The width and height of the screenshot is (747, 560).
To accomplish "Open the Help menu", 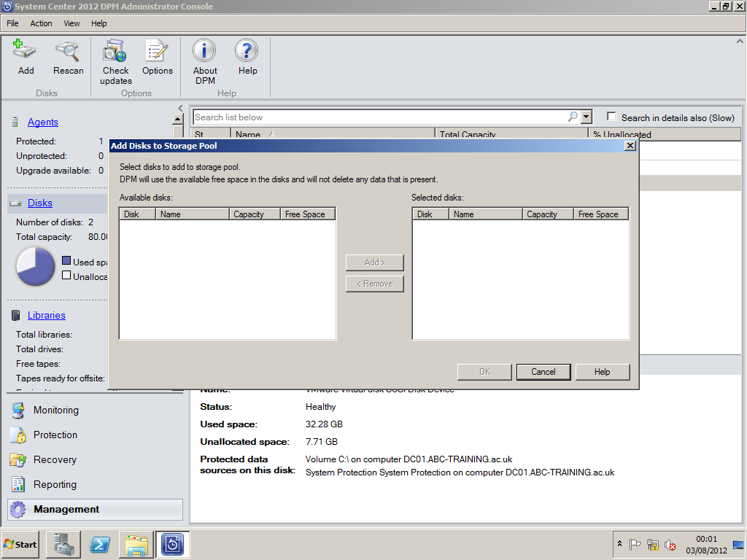I will tap(99, 23).
